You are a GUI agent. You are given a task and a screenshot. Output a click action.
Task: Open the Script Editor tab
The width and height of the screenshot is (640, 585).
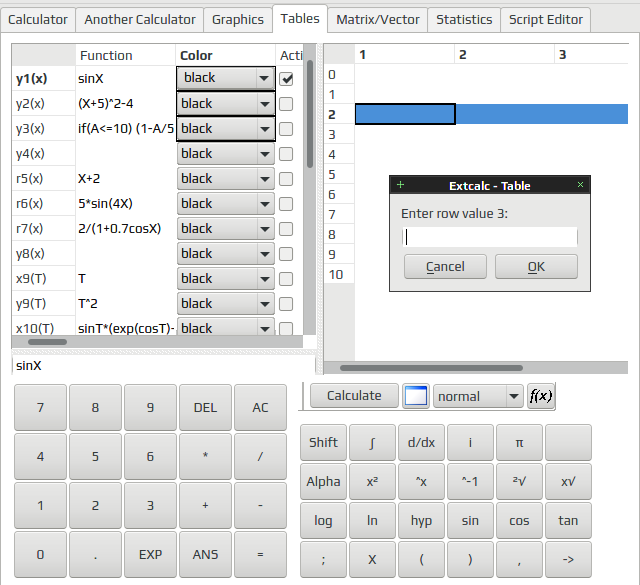tap(546, 20)
